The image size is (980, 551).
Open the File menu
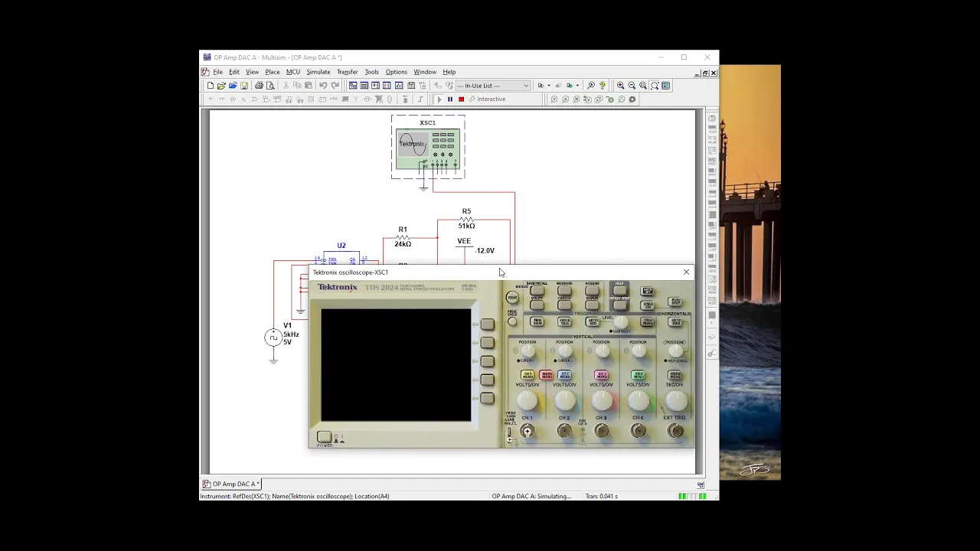tap(217, 72)
